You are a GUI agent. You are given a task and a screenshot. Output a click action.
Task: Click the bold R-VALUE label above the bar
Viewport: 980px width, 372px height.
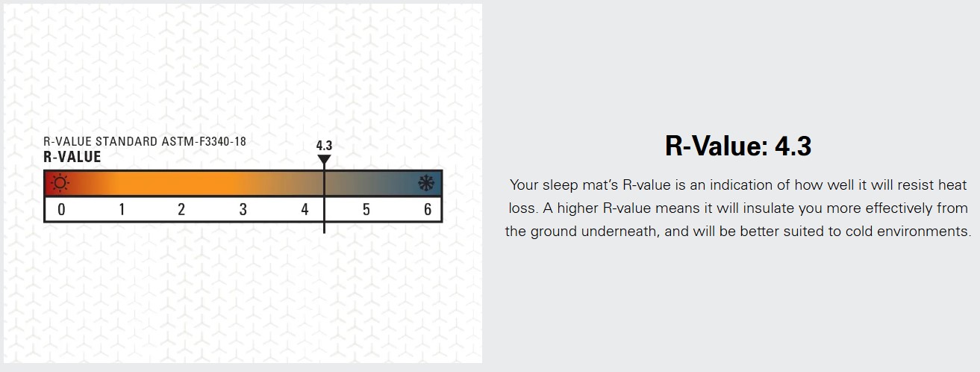[72, 157]
